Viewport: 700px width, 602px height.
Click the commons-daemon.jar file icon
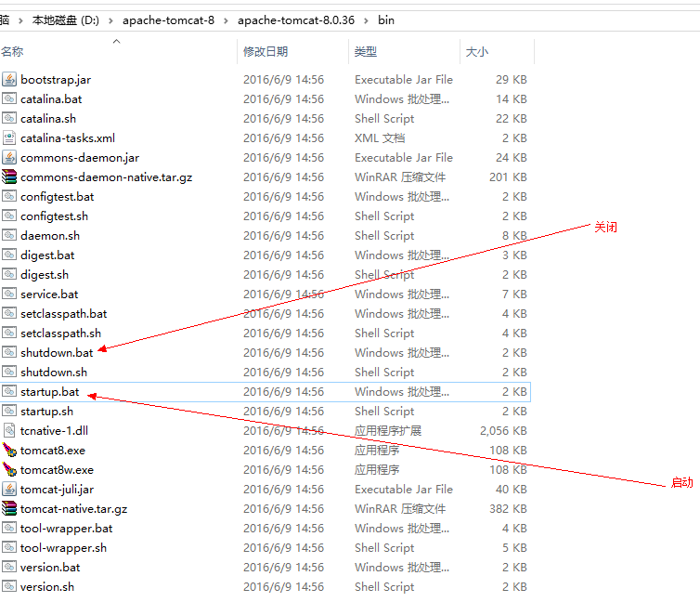click(x=9, y=158)
